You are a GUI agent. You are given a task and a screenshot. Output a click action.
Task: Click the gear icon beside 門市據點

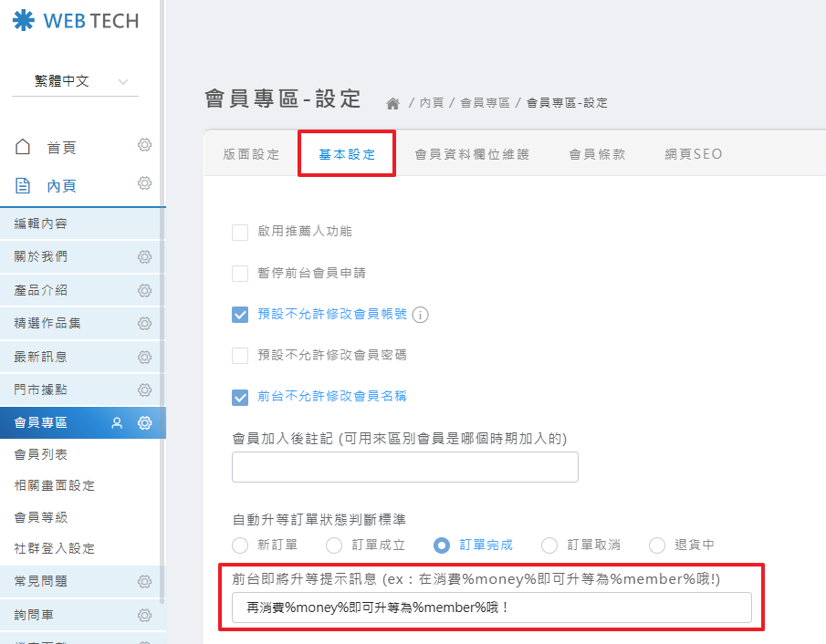click(x=144, y=390)
